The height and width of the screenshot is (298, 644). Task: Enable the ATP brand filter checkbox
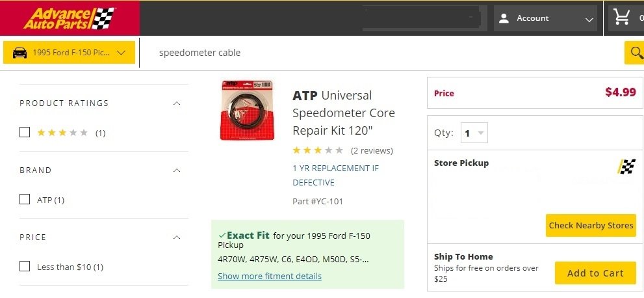25,200
